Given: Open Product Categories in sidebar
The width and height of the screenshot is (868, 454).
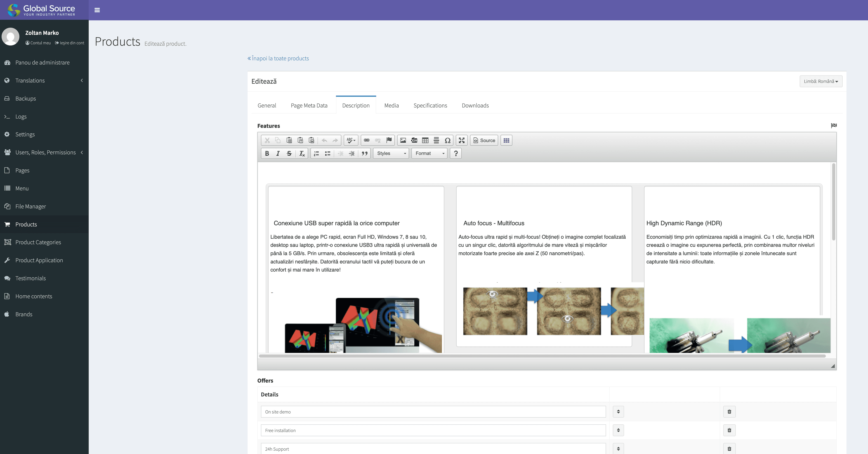Looking at the screenshot, I should (44, 242).
